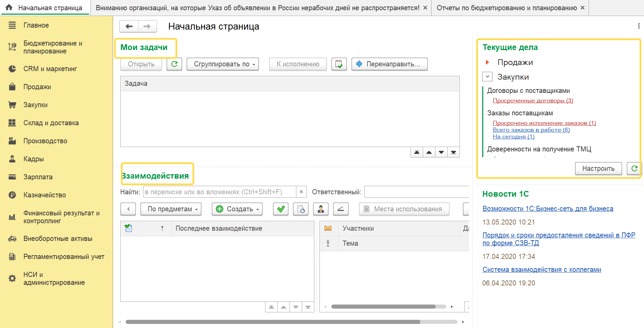644x328 pixels.
Task: Refresh the My Tasks list
Action: (x=174, y=64)
